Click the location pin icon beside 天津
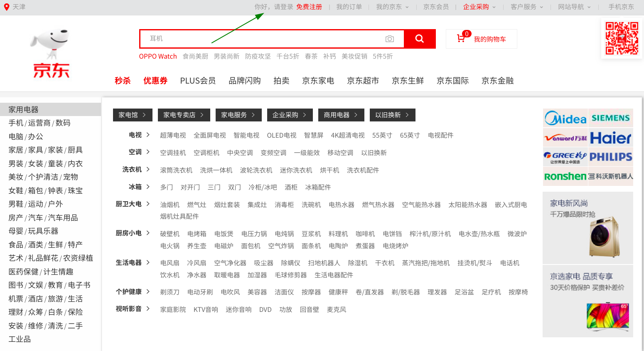Image resolution: width=644 pixels, height=351 pixels. point(7,7)
